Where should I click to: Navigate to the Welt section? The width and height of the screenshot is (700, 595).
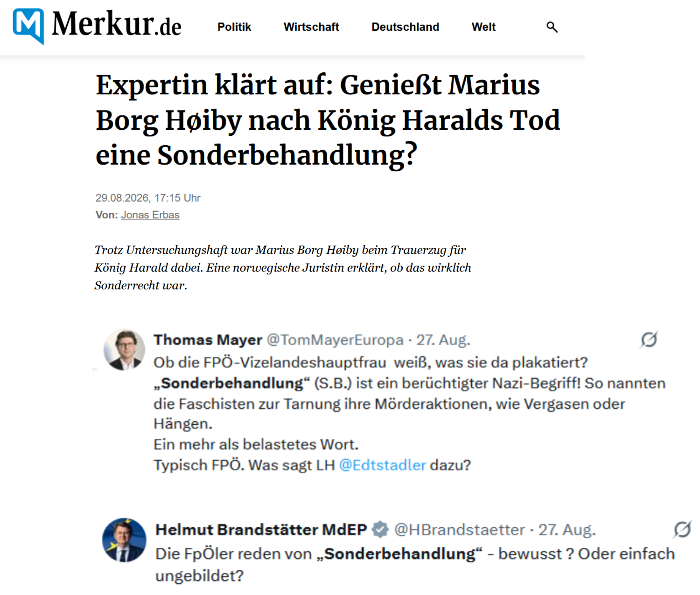coord(483,27)
